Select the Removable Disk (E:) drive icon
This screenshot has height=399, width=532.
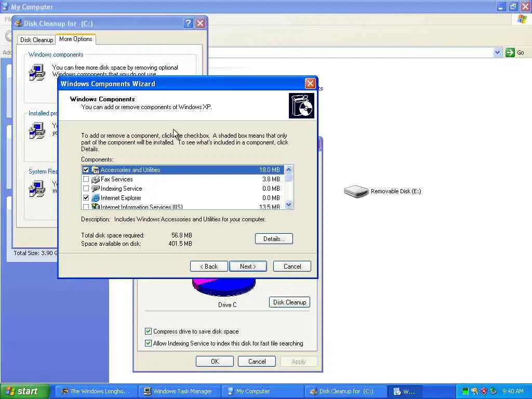[356, 191]
